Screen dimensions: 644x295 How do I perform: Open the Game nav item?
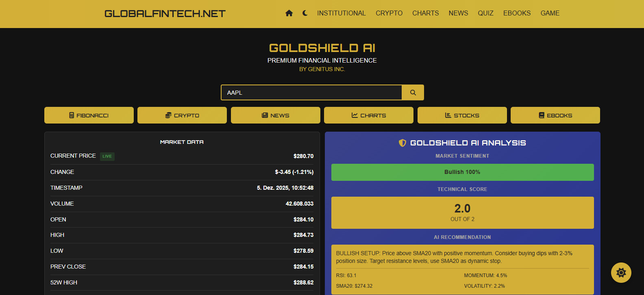click(550, 13)
